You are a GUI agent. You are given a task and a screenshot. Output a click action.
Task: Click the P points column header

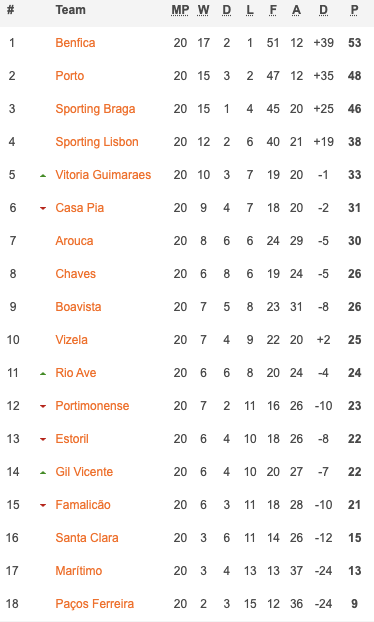pyautogui.click(x=355, y=10)
